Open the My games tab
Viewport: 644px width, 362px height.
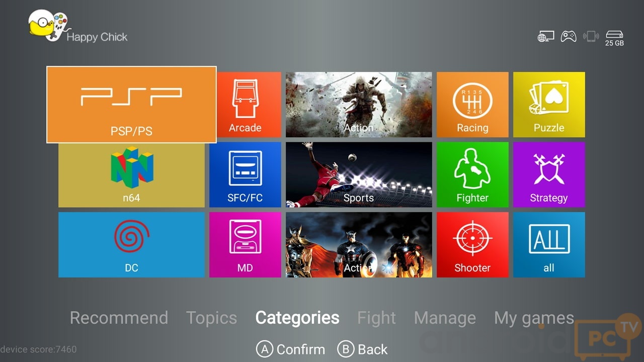click(534, 318)
